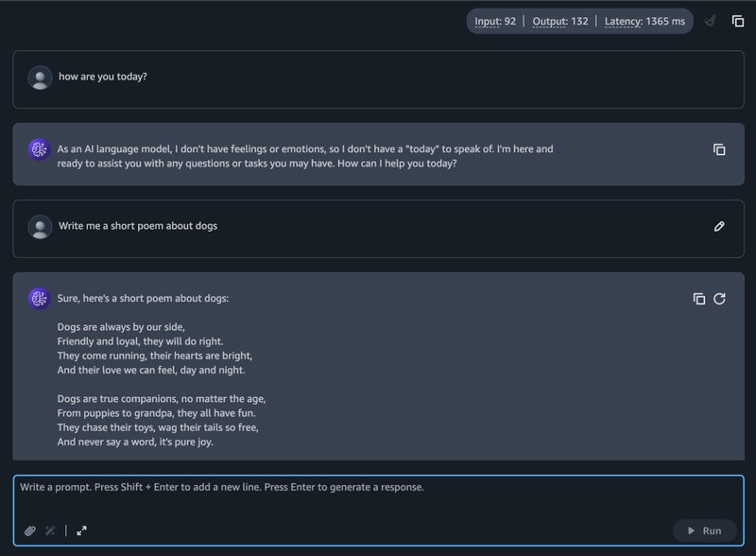This screenshot has height=556, width=756.
Task: Click the Input token count label
Action: (x=495, y=21)
